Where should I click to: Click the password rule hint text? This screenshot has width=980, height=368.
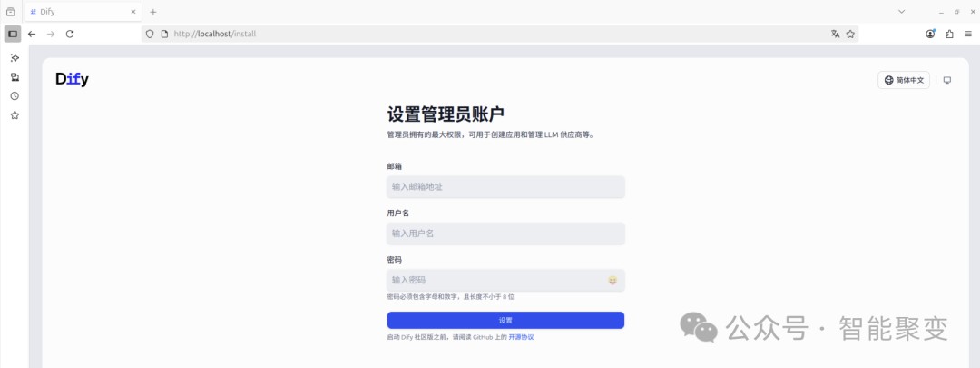click(x=450, y=296)
